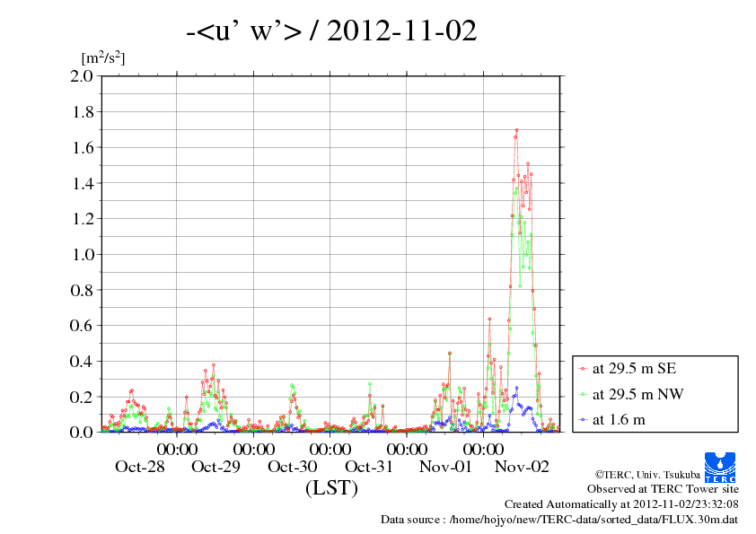Image resolution: width=756 pixels, height=534 pixels.
Task: Click the x-axis date label Oct-29
Action: pyautogui.click(x=215, y=467)
